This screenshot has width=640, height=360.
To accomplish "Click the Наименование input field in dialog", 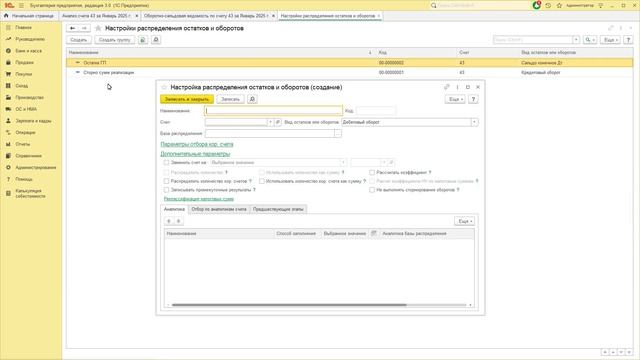I will (x=273, y=111).
